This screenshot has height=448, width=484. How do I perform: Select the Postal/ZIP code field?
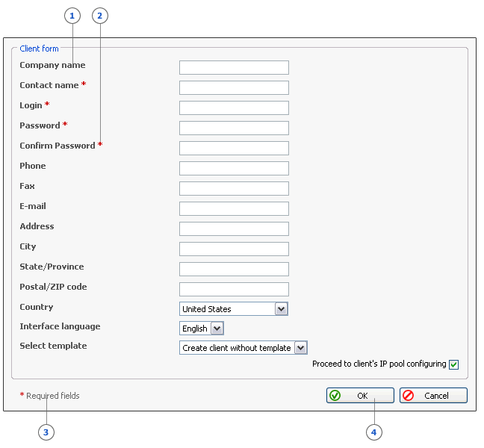tap(234, 290)
